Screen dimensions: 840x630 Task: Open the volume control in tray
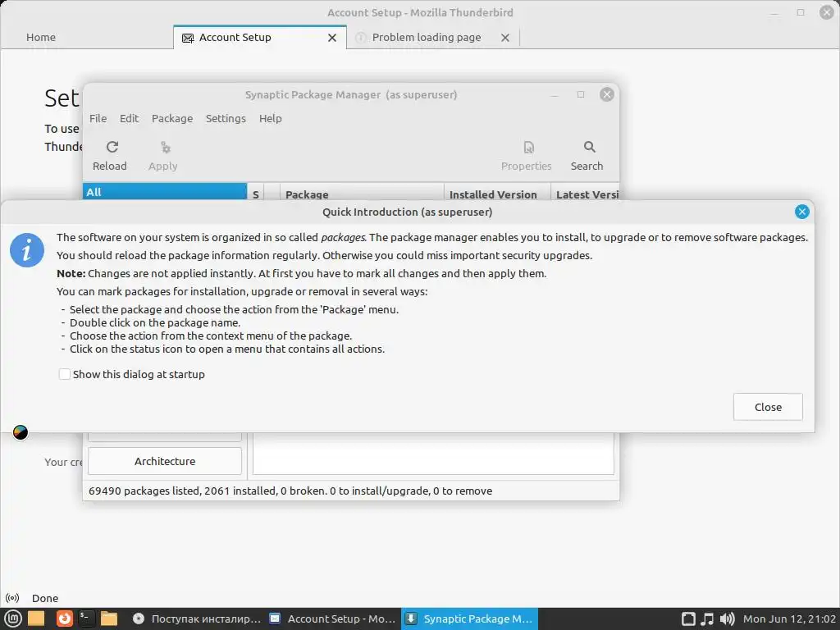[x=727, y=619]
